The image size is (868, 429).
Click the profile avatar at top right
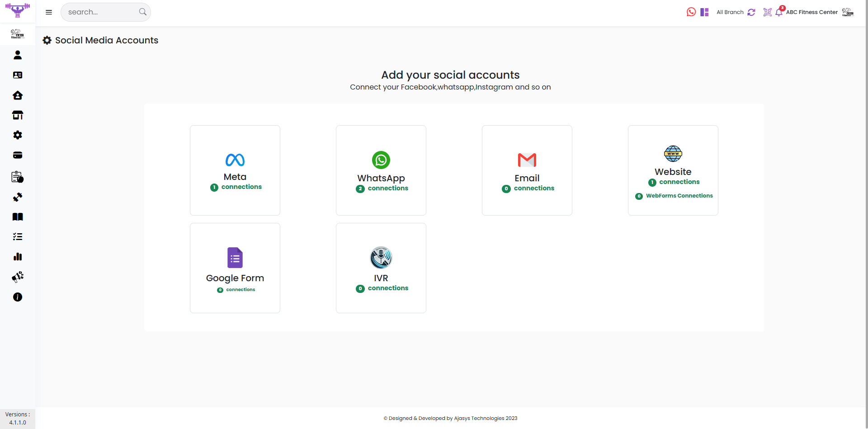(848, 12)
